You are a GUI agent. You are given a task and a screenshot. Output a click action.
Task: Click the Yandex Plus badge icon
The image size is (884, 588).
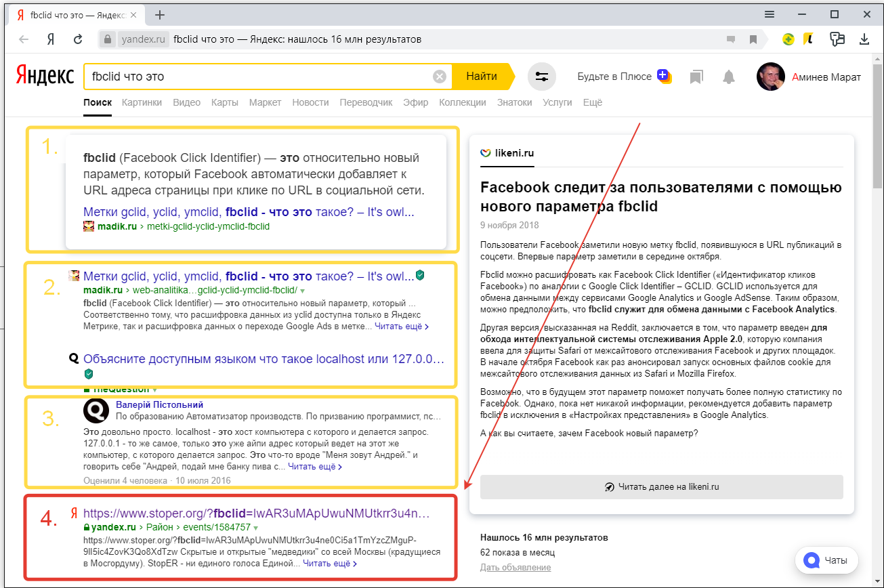(x=664, y=77)
